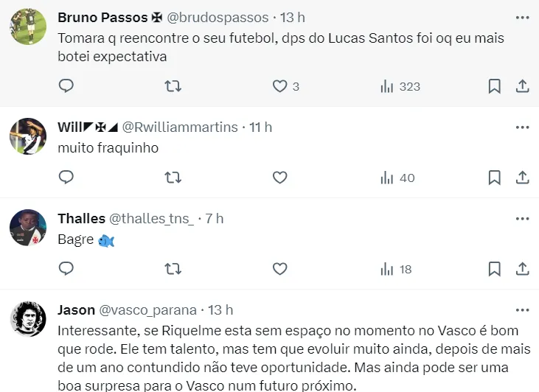
Task: Like Bruno Passos's tweet with 3 likes
Action: (285, 86)
